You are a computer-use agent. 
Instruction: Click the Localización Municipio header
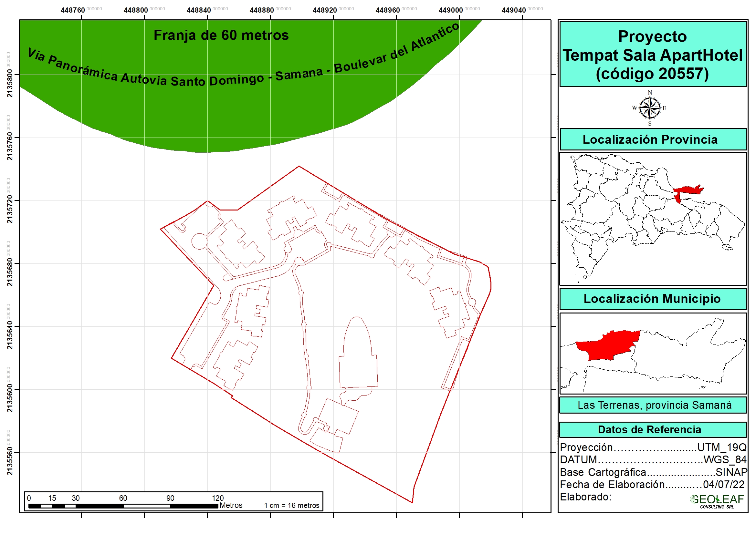point(653,299)
